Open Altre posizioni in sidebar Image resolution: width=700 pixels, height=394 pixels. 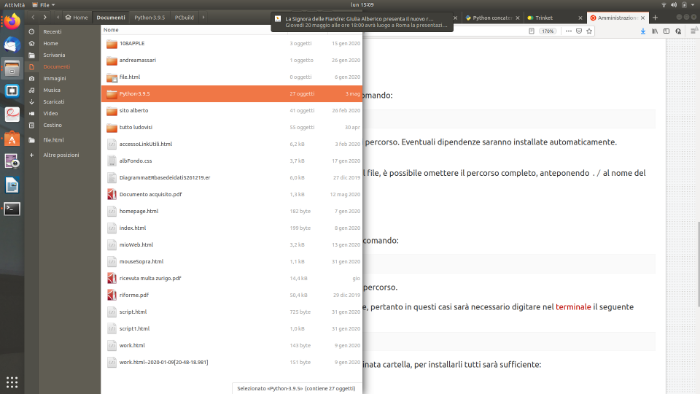[x=62, y=155]
